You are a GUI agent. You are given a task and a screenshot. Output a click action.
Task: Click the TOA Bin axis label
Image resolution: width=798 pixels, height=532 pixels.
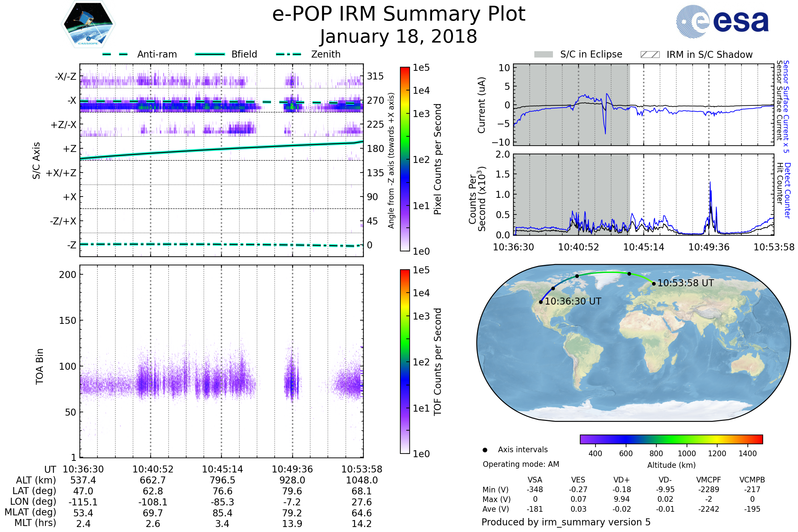(40, 366)
